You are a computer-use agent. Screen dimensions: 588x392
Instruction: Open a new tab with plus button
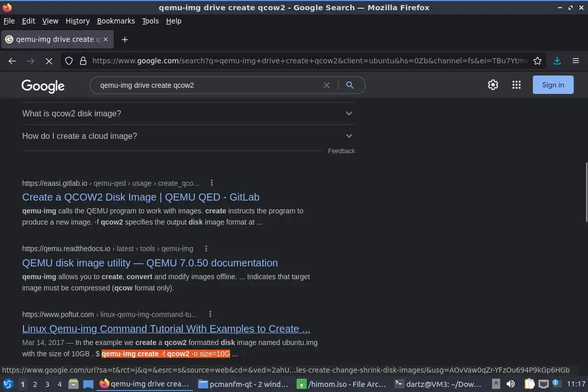[x=125, y=39]
